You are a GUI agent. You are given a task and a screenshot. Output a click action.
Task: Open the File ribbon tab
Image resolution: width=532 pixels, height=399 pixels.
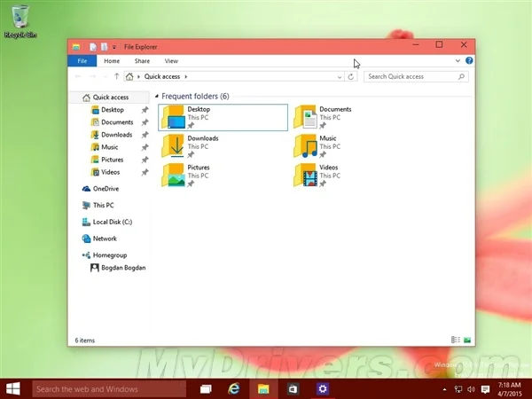point(82,61)
